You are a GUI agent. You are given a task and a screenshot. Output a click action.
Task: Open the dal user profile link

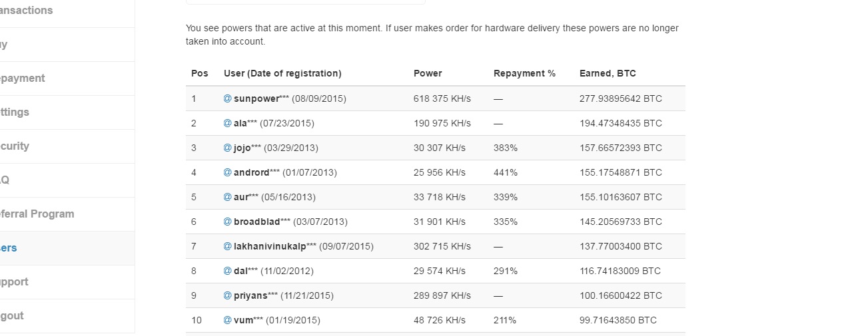point(241,271)
